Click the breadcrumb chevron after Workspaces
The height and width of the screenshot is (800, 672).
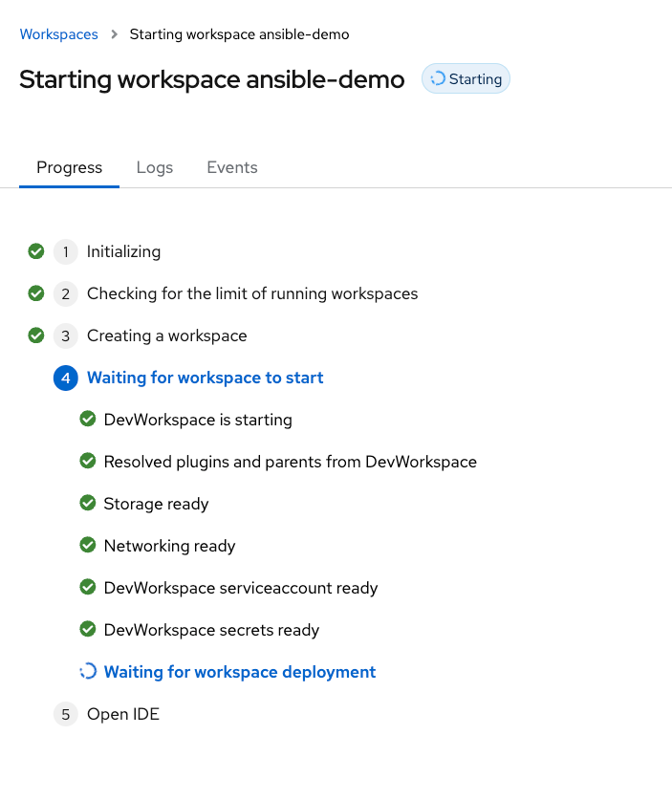click(x=113, y=34)
